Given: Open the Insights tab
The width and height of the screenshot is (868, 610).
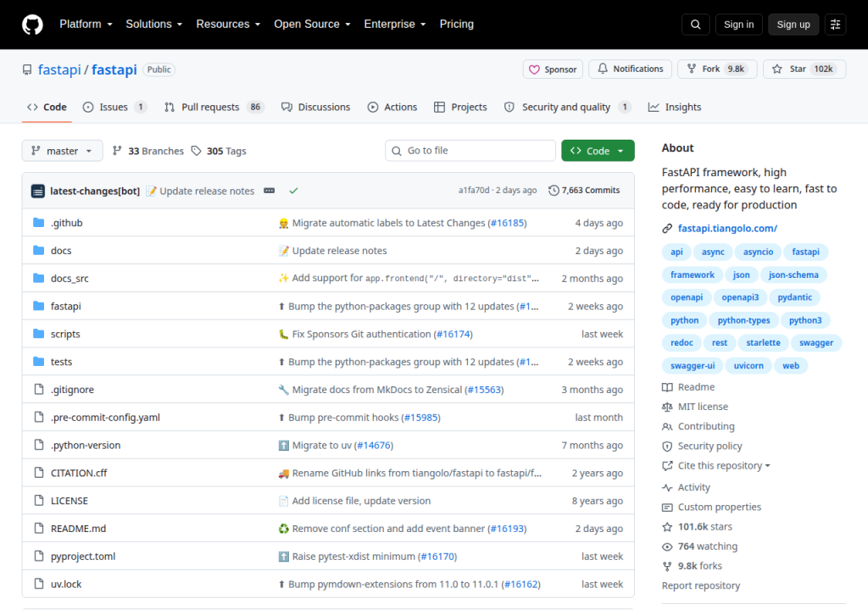Looking at the screenshot, I should pos(675,107).
